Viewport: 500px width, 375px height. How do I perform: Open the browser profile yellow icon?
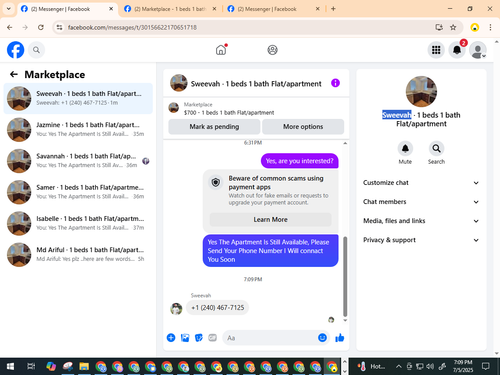(x=475, y=27)
